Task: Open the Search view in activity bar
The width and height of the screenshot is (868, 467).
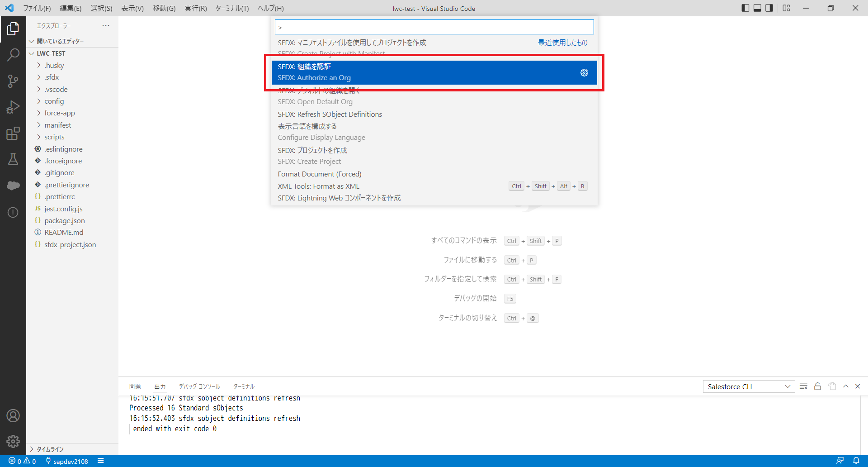Action: [x=13, y=55]
